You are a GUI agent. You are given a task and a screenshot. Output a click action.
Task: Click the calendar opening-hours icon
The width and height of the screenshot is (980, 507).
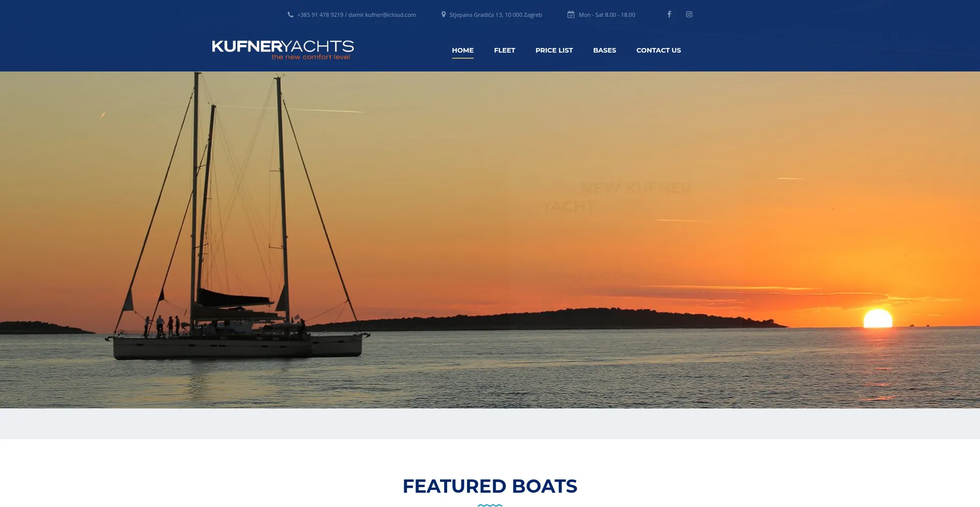[x=571, y=15]
